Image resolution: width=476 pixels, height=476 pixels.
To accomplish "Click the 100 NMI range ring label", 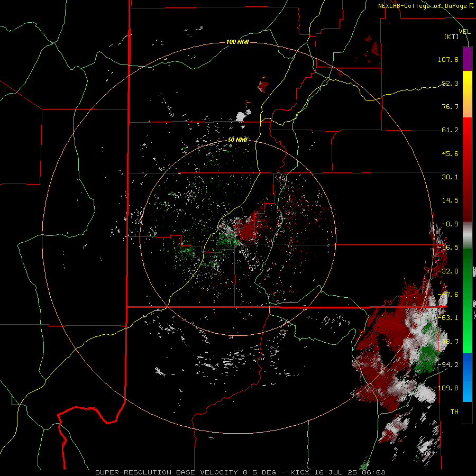I will [x=237, y=42].
